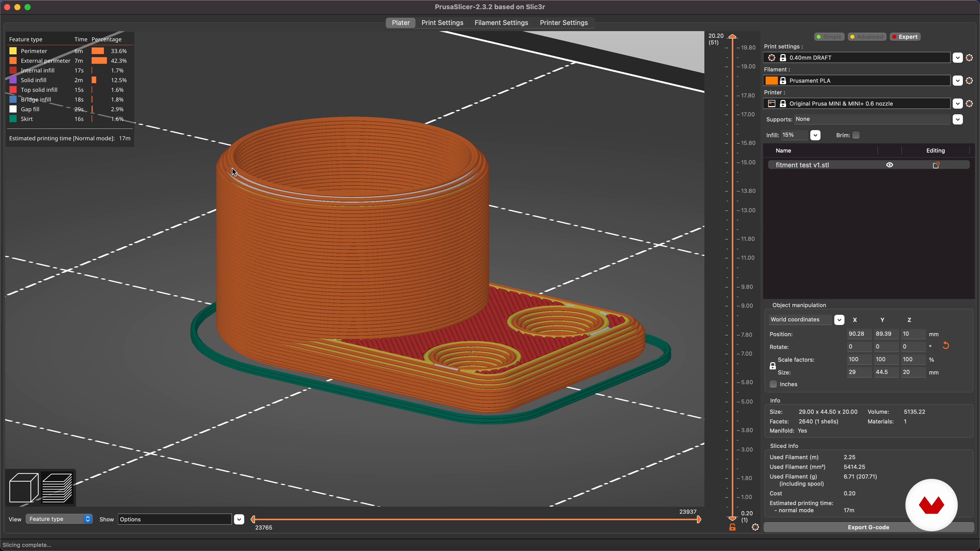Click the Position Y field showing 89.39
Viewport: 980px width, 551px height.
886,334
